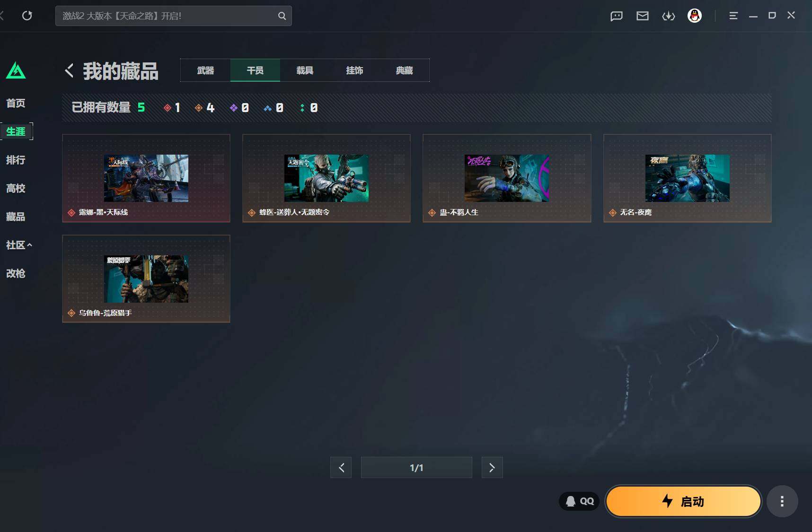
Task: Select the 干员 tab
Action: click(x=255, y=70)
